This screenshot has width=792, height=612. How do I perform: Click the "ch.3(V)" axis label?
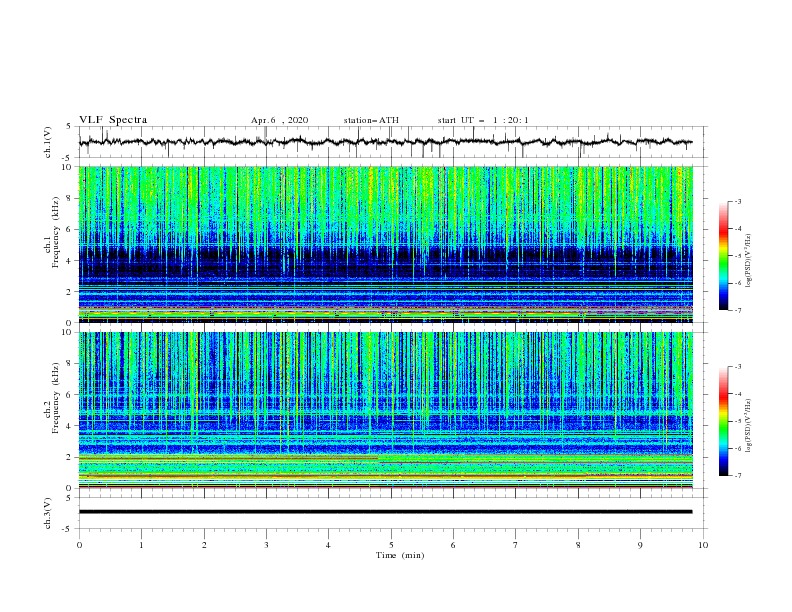pos(48,513)
